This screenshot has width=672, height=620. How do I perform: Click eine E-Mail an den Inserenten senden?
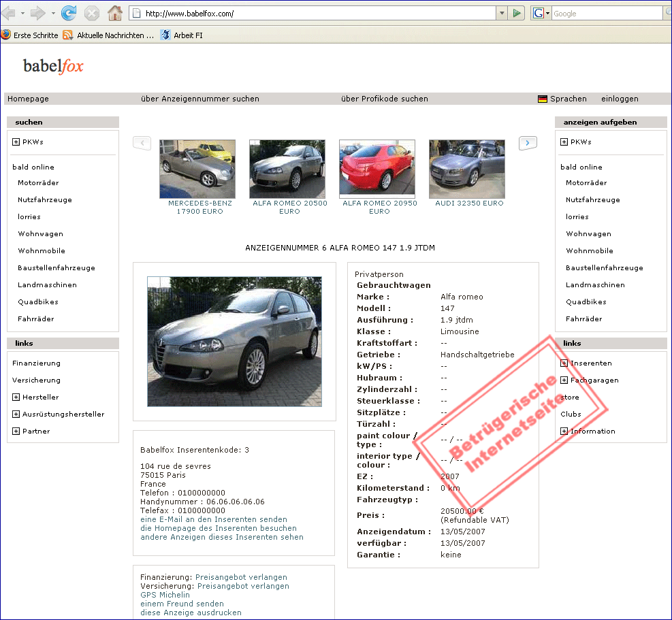coord(214,519)
